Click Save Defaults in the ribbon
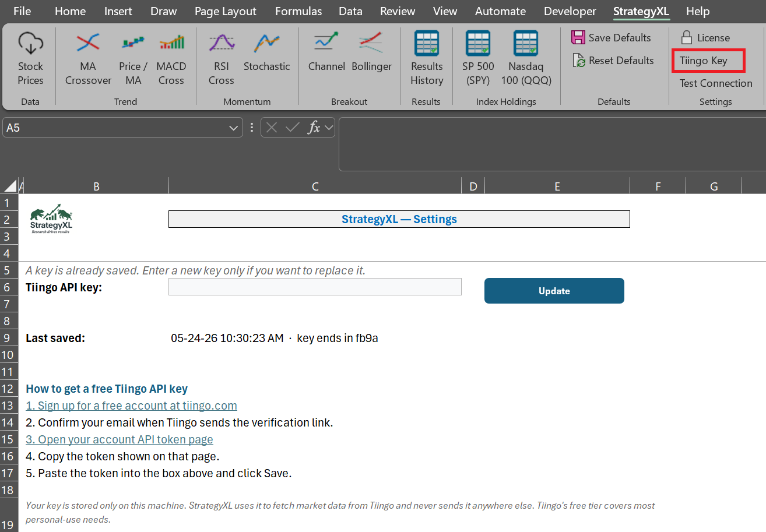Viewport: 766px width, 532px height. point(611,38)
